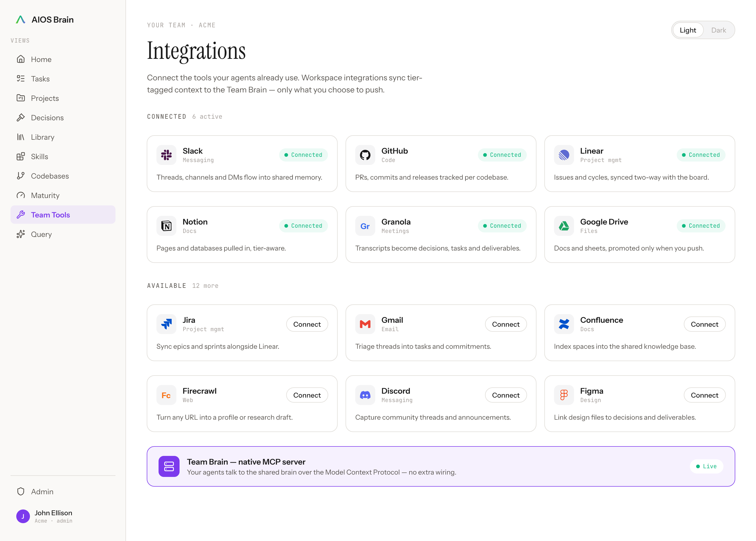Click the '12 more' available count
756x541 pixels.
click(205, 286)
